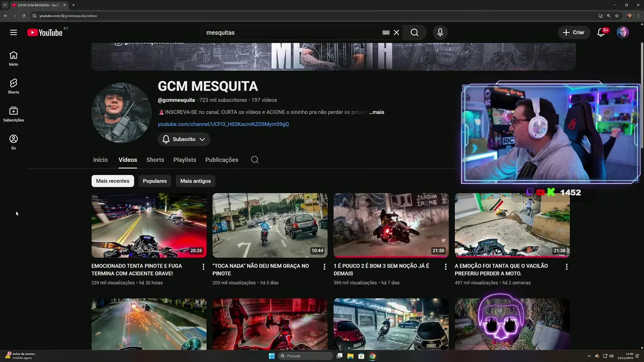
Task: Open the 21:50 video thumbnail
Action: 391,225
